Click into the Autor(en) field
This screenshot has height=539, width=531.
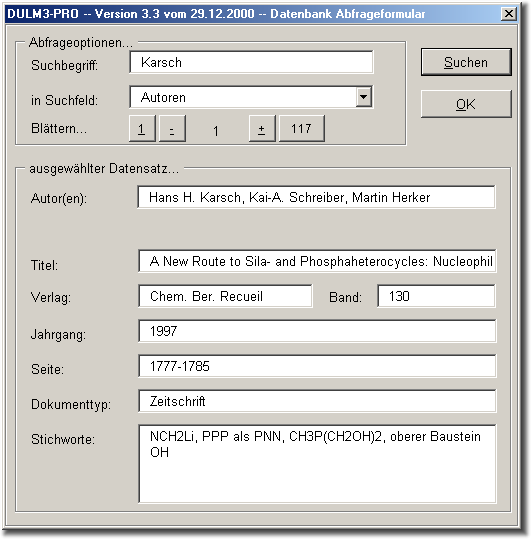coord(317,197)
